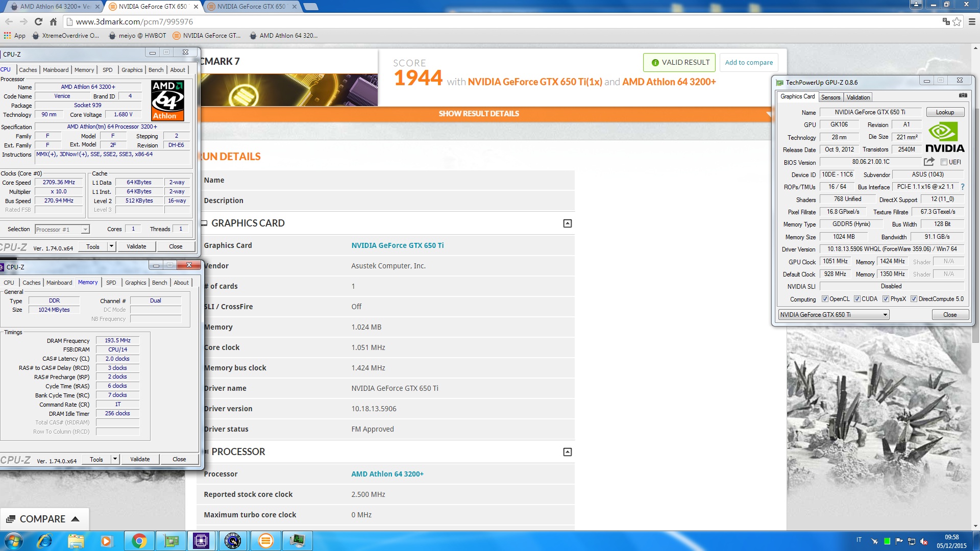Collapse the Graphics Card section
The height and width of the screenshot is (551, 980).
click(567, 223)
